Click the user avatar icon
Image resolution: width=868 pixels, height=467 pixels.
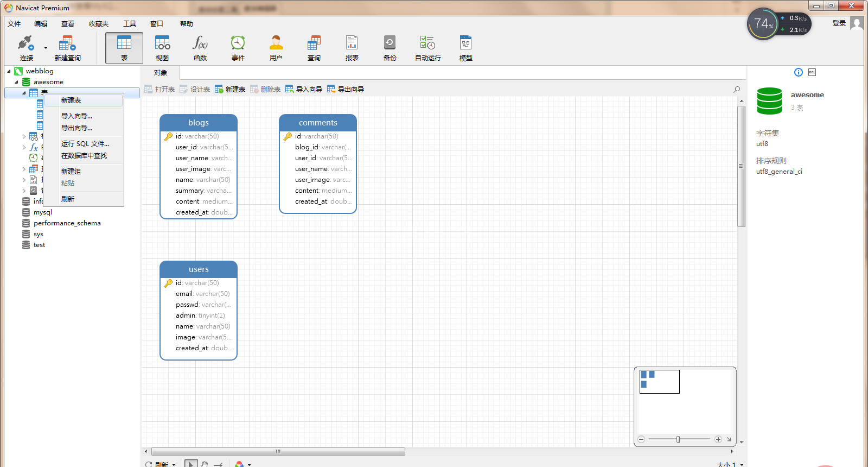pyautogui.click(x=857, y=23)
